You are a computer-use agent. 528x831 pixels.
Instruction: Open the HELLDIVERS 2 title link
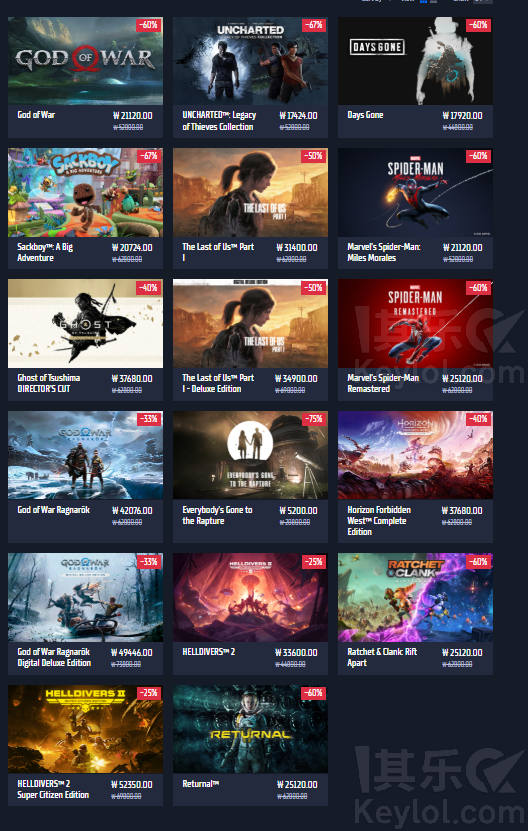coord(209,652)
